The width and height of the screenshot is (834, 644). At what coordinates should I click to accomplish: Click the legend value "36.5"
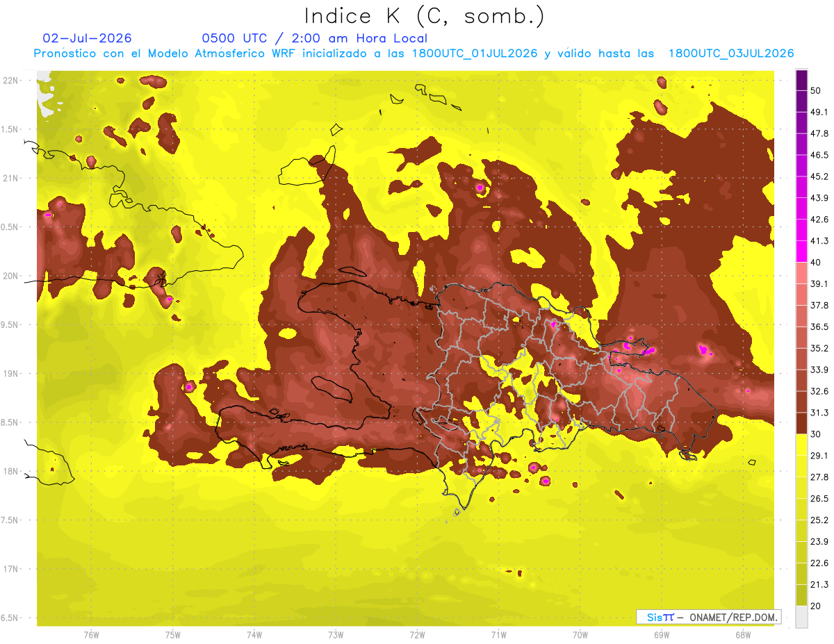click(x=819, y=327)
